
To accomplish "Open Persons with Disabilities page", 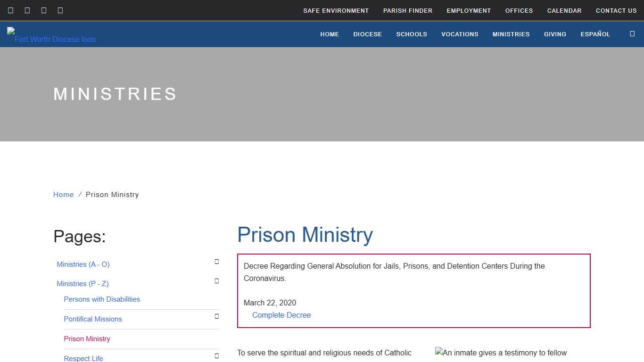I will tap(102, 299).
